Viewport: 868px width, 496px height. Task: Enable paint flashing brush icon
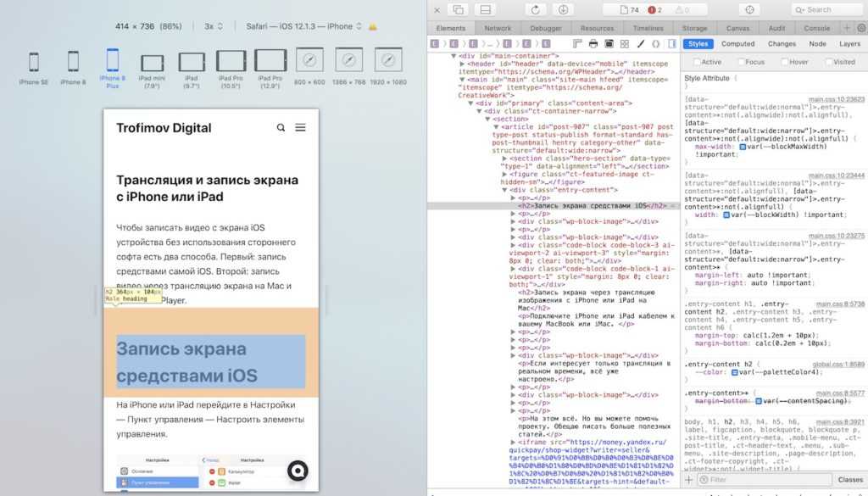639,43
